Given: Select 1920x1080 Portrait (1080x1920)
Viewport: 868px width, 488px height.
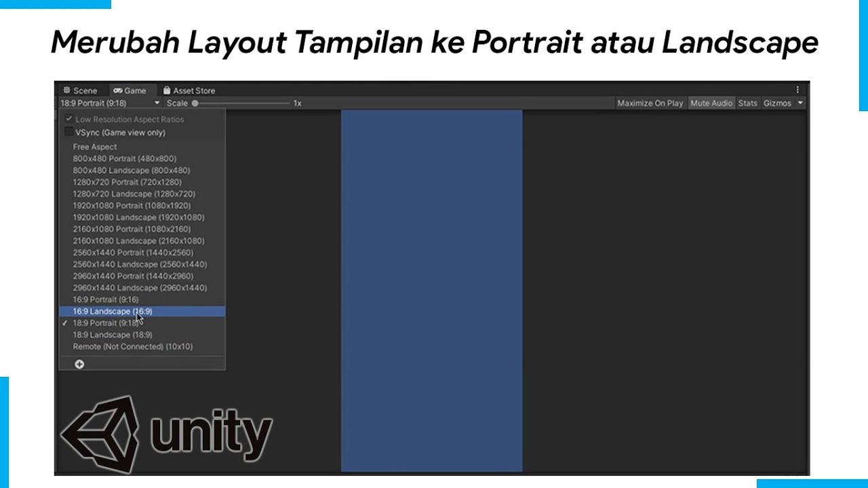Looking at the screenshot, I should (142, 205).
